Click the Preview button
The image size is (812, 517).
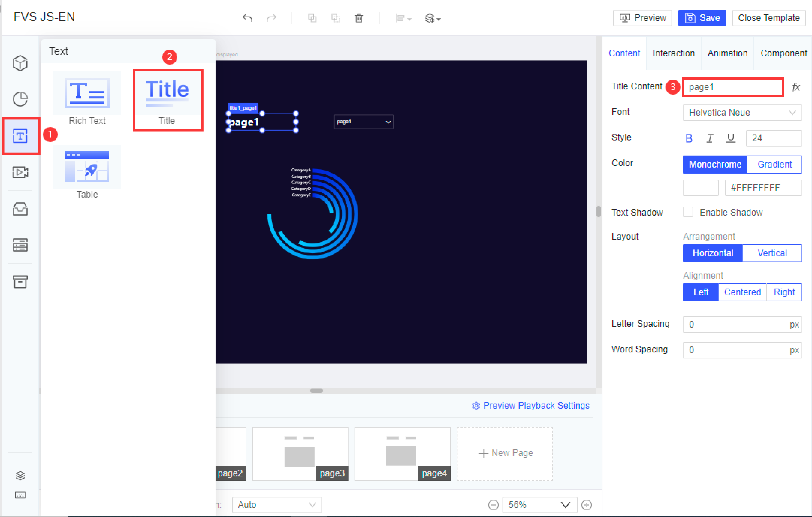(x=642, y=18)
